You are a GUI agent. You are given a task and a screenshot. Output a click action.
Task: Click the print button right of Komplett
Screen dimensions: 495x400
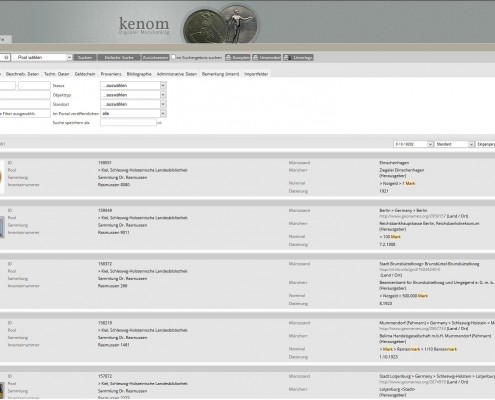point(267,57)
